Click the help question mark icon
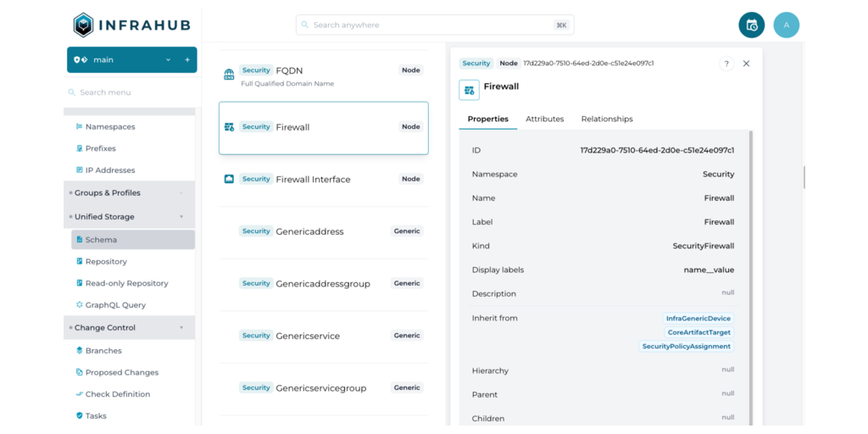Viewport: 868px width, 434px height. [726, 64]
